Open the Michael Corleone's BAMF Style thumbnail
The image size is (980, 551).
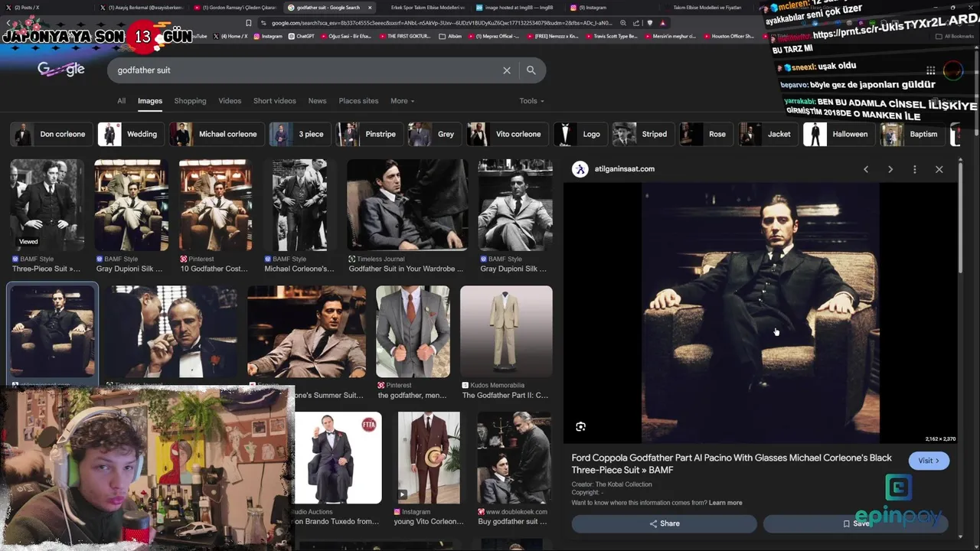pyautogui.click(x=300, y=205)
